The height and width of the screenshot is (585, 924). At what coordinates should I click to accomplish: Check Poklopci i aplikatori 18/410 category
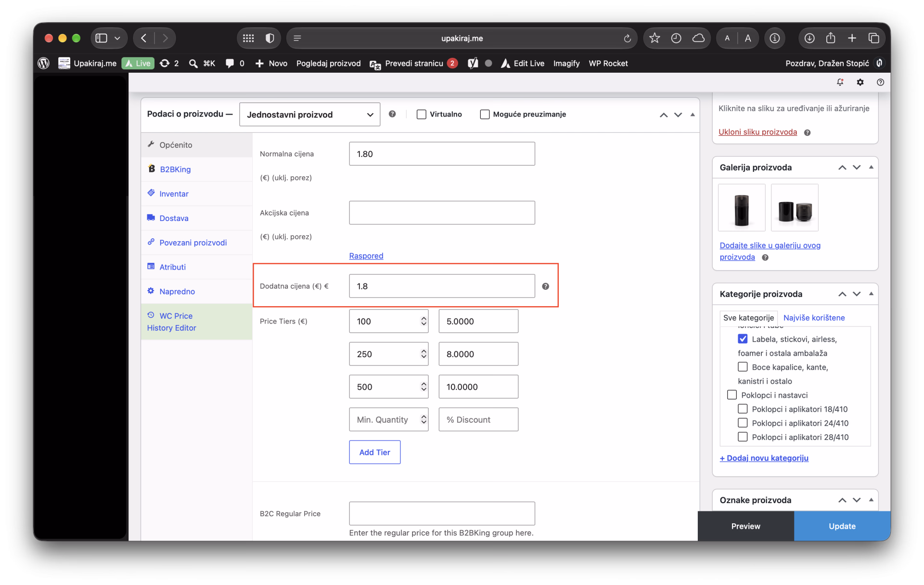point(743,409)
